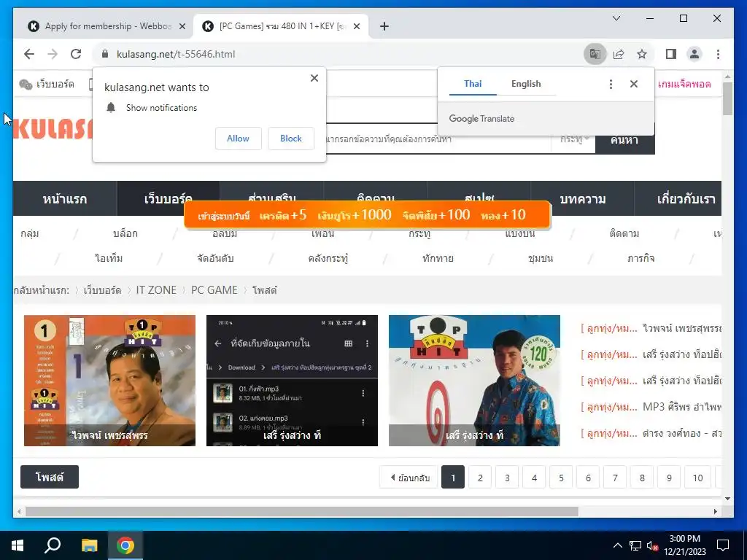This screenshot has width=747, height=560.
Task: Open เกมแจ็คพอต link
Action: pos(684,85)
